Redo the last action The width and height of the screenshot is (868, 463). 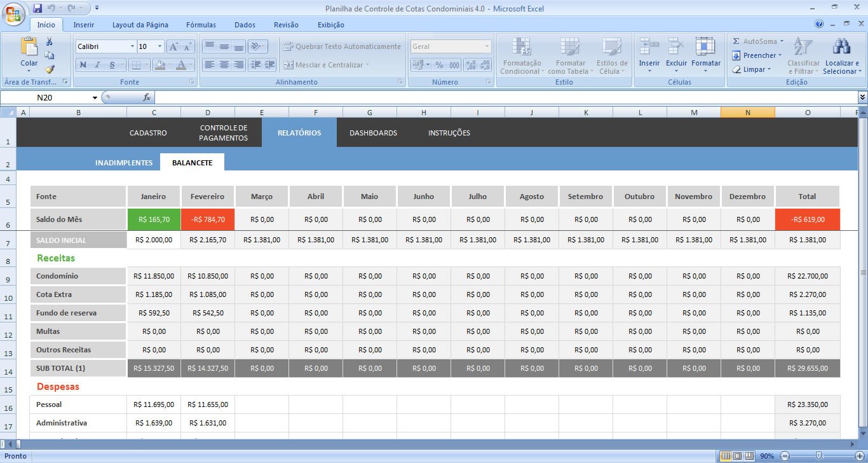click(72, 8)
